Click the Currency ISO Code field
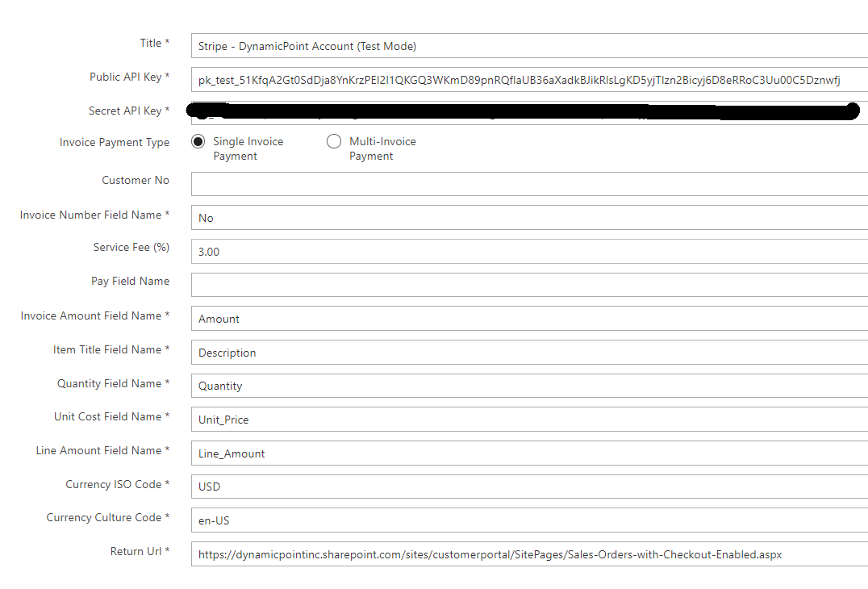This screenshot has height=589, width=868. 529,486
